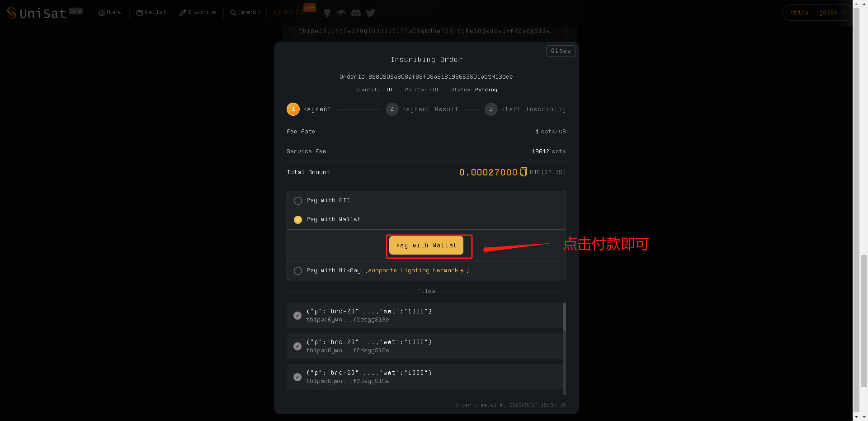Select the Pay with BTC option
The image size is (868, 421).
coord(298,201)
